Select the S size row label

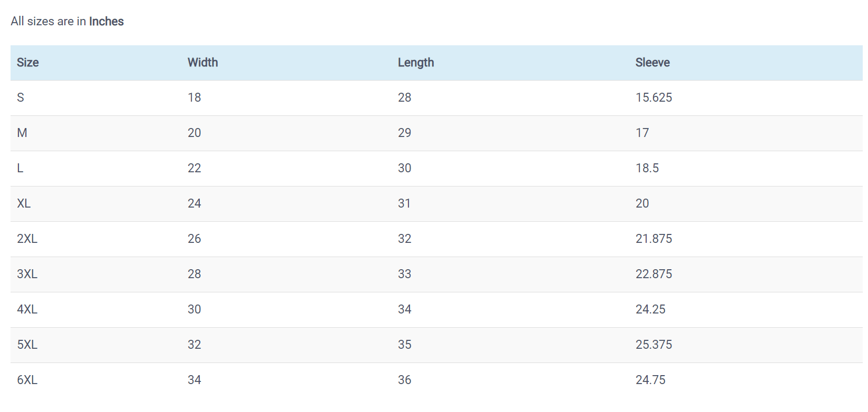click(x=21, y=97)
